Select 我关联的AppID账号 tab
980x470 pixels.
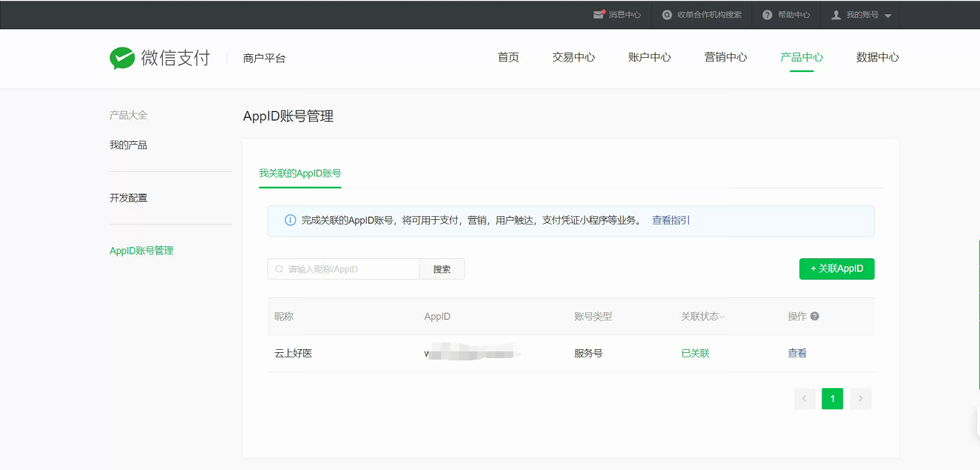pos(300,173)
